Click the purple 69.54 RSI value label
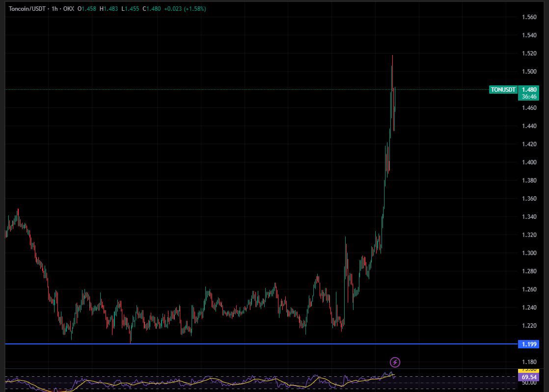 coord(529,377)
